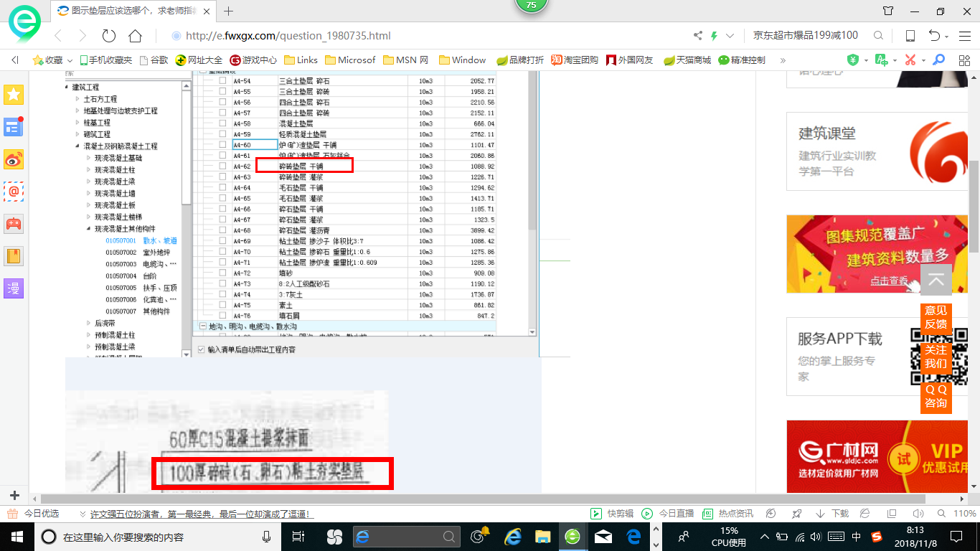Click the search magnifier in search box
The image size is (980, 551).
pos(878,35)
